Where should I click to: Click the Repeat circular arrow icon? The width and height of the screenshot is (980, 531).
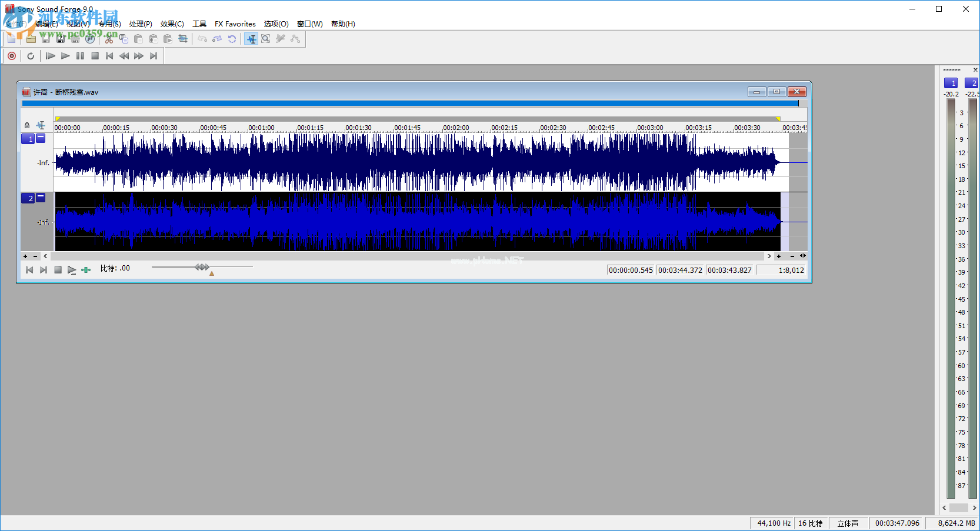[232, 39]
